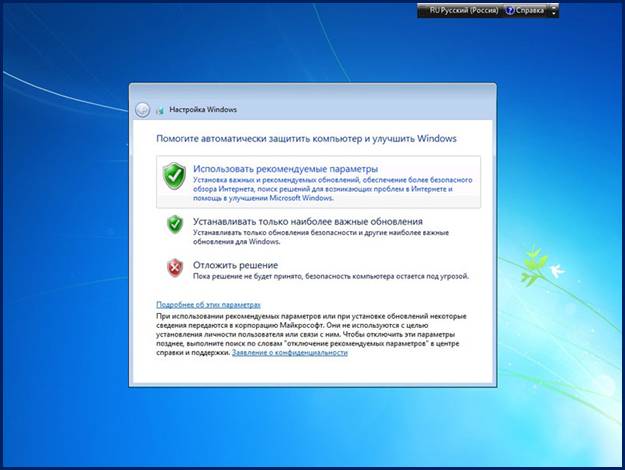This screenshot has height=470, width=625.
Task: Click the Windows setup icon in title bar
Action: (160, 110)
